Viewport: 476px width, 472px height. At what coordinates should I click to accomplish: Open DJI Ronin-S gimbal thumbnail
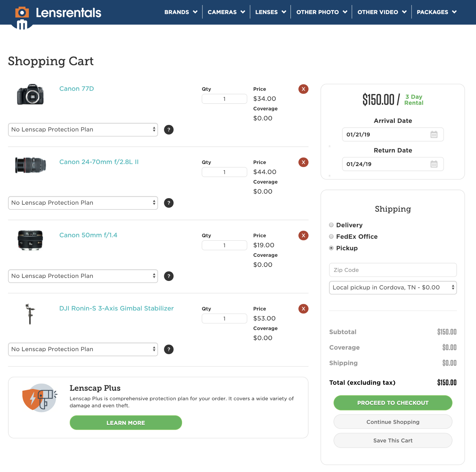(30, 314)
